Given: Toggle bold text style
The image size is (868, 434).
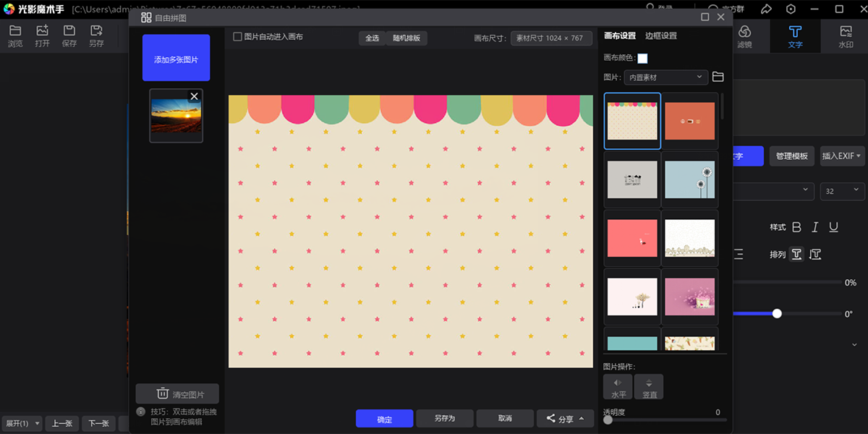Looking at the screenshot, I should 796,227.
